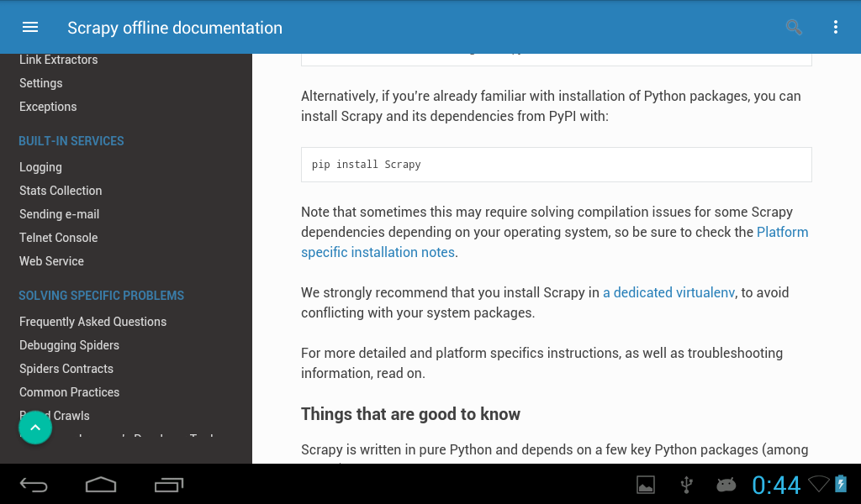Open Spiders Contracts page

pos(66,369)
